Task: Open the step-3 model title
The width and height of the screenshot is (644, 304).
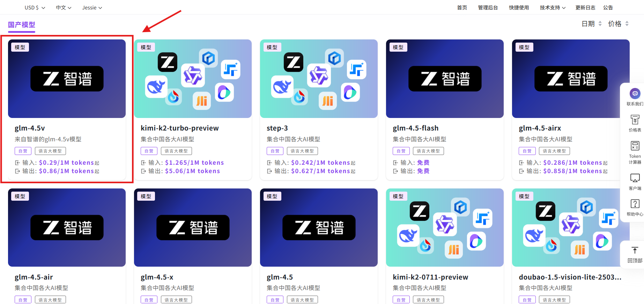Action: click(277, 128)
